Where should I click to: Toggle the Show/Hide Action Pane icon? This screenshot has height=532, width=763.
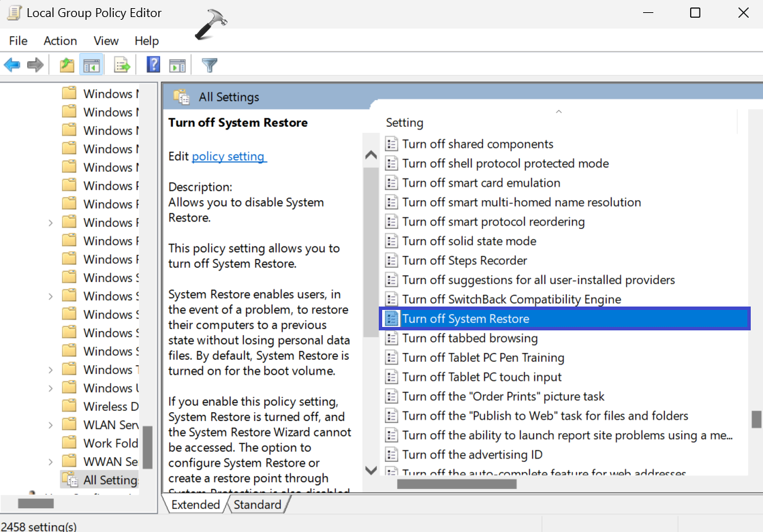click(x=178, y=65)
